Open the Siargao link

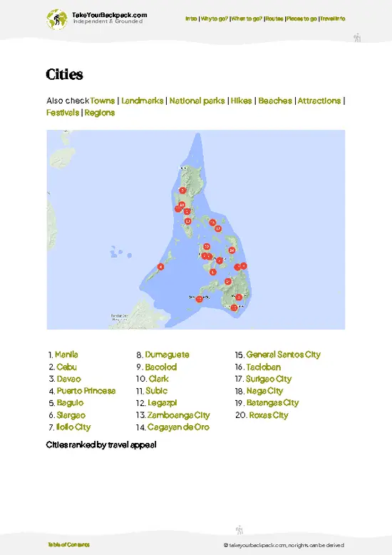(x=71, y=415)
